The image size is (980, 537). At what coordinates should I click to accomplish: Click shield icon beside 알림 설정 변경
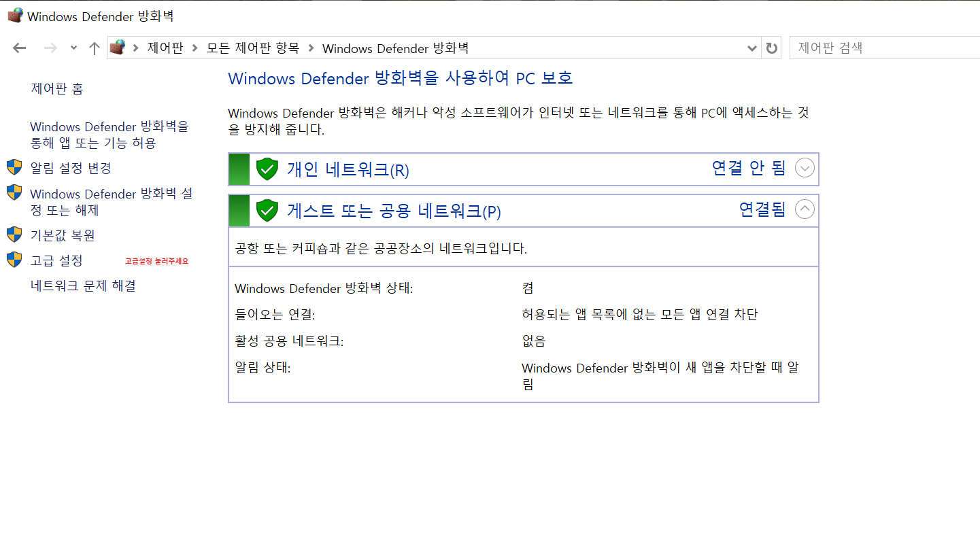[x=14, y=167]
